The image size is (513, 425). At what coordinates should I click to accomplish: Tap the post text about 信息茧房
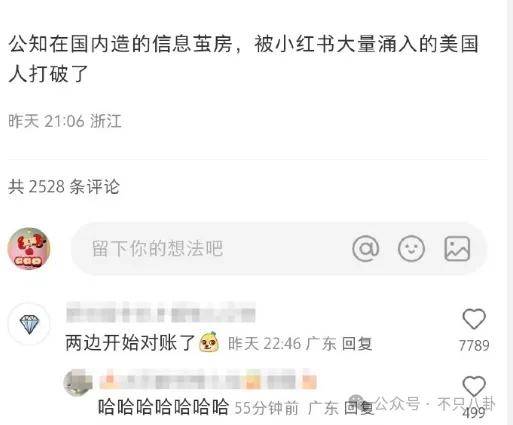click(x=243, y=59)
